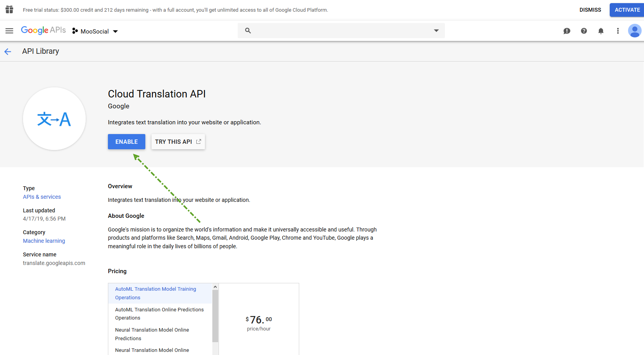Open the help question mark icon

[584, 31]
